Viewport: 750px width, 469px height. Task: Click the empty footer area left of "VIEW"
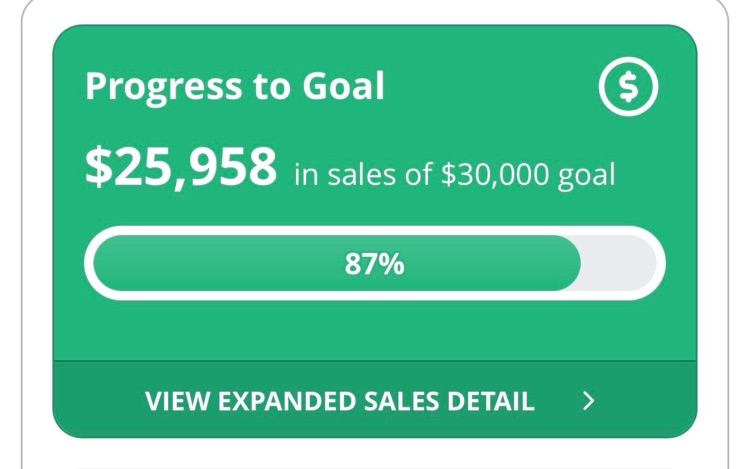click(x=95, y=402)
